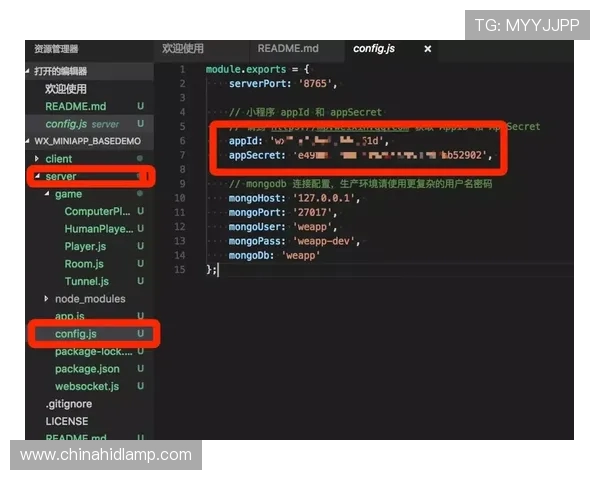Close the config.js editor tab

[428, 49]
